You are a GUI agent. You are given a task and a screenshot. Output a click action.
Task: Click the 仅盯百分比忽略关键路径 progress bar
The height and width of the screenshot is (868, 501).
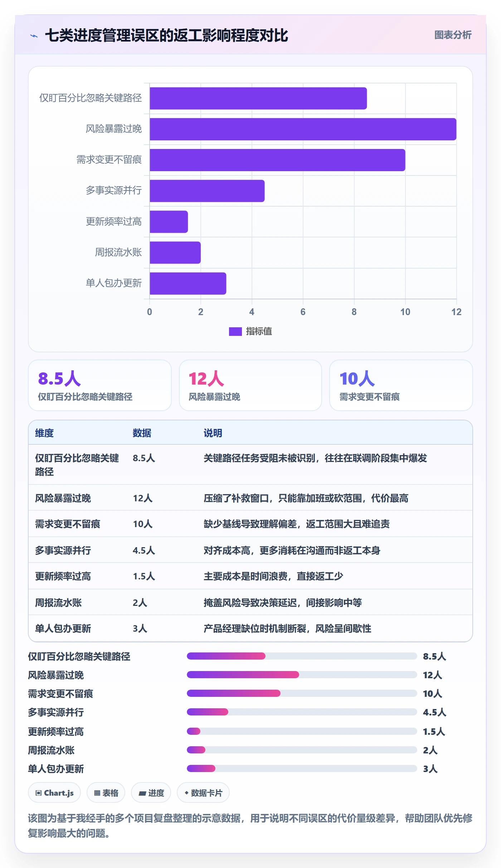tap(302, 656)
